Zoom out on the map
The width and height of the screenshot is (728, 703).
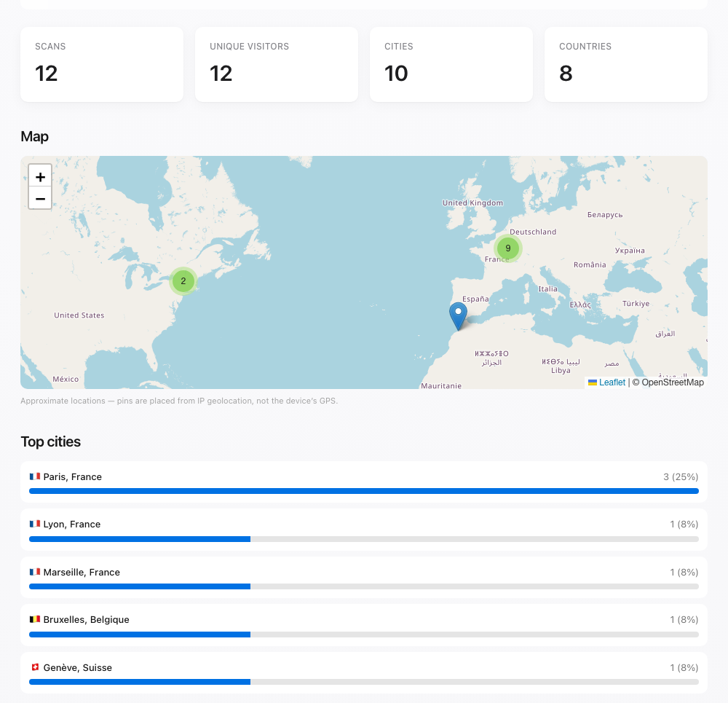(x=40, y=198)
